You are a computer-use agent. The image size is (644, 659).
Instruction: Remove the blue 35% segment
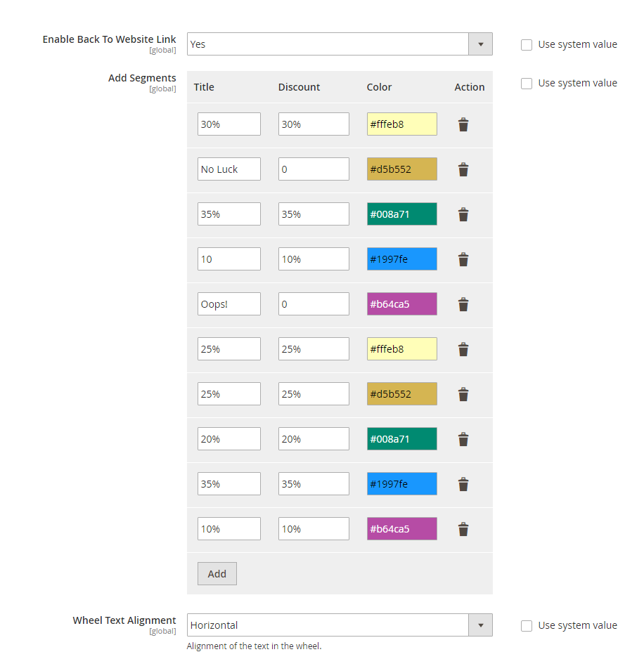[463, 484]
